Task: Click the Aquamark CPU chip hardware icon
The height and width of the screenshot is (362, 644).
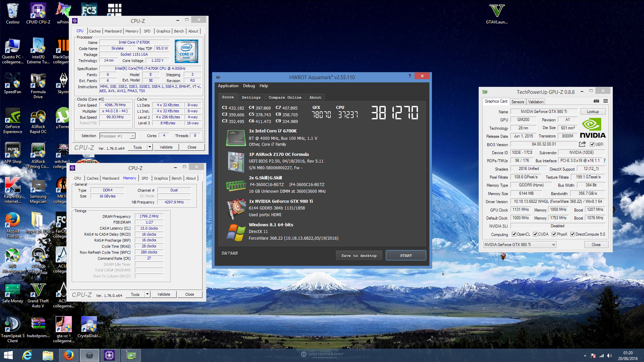Action: tap(236, 138)
